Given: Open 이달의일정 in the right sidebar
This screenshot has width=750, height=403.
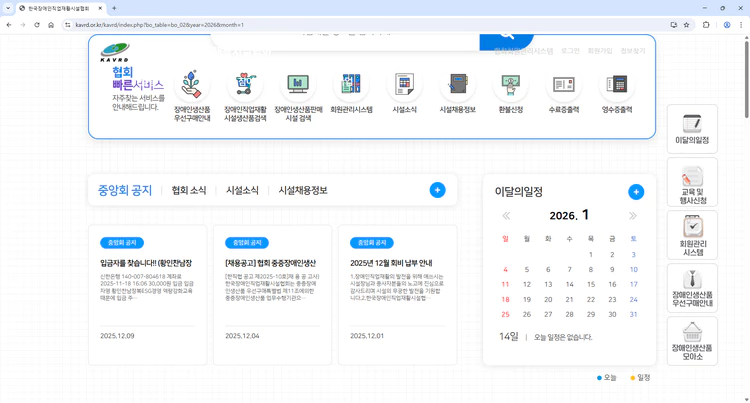Looking at the screenshot, I should [x=692, y=129].
